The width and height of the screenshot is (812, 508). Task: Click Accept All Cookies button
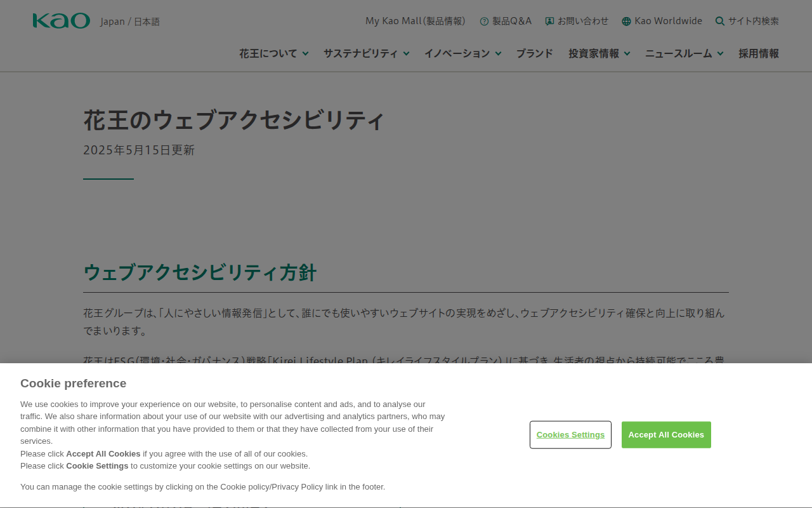(x=666, y=435)
